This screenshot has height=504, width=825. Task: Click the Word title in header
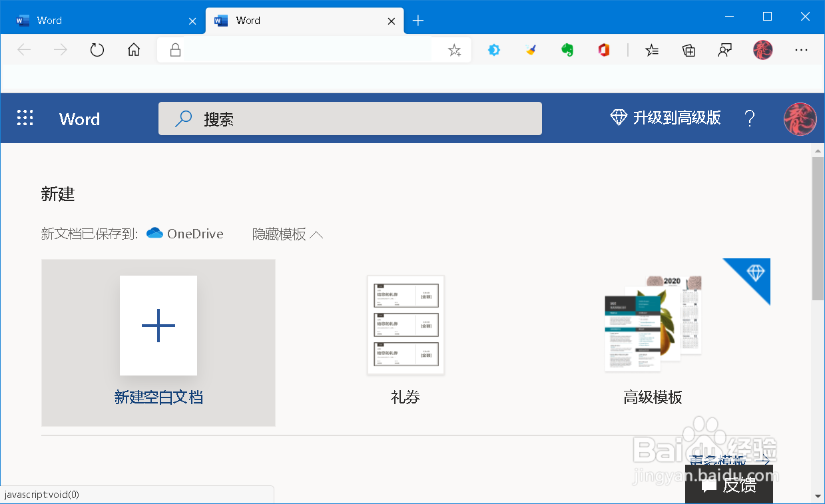(x=79, y=119)
